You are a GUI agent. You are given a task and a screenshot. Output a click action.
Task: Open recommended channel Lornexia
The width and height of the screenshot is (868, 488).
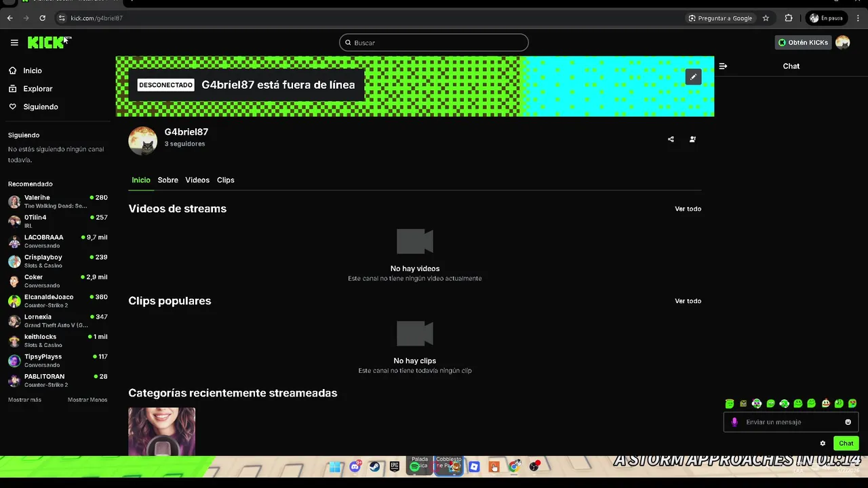click(x=58, y=321)
